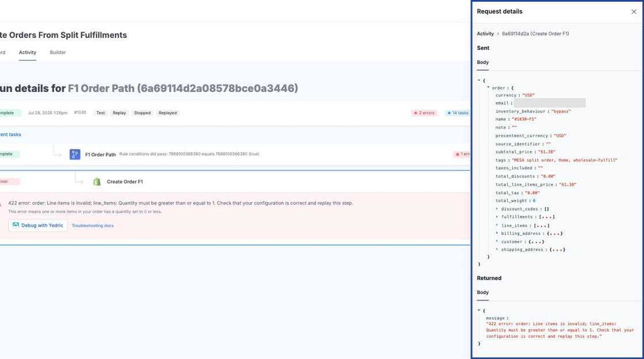Close the Request details panel
Viewport: 644px width, 359px height.
coord(634,11)
